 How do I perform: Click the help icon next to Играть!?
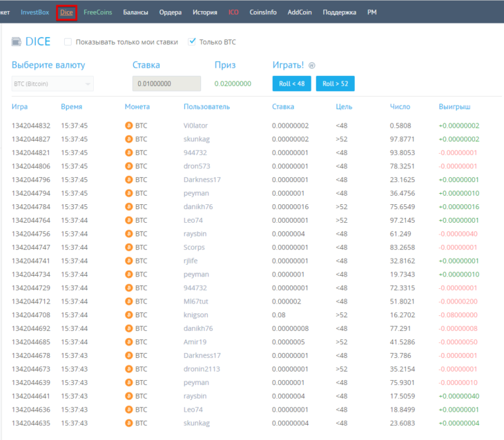[312, 66]
